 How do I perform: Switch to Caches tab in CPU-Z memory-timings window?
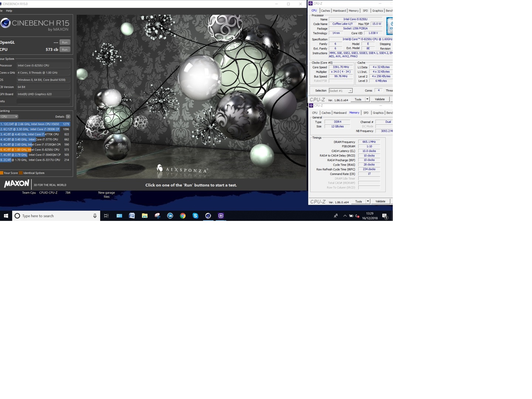click(x=326, y=113)
